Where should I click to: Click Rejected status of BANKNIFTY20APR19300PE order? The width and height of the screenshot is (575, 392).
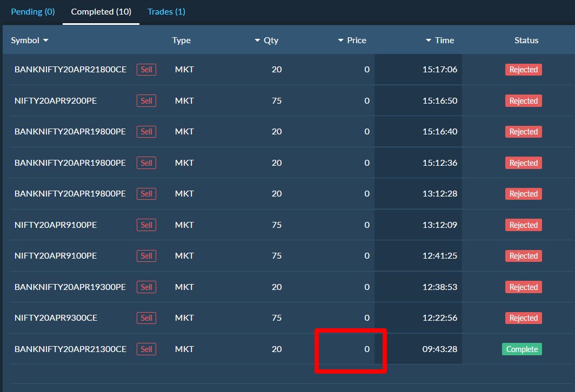point(523,287)
